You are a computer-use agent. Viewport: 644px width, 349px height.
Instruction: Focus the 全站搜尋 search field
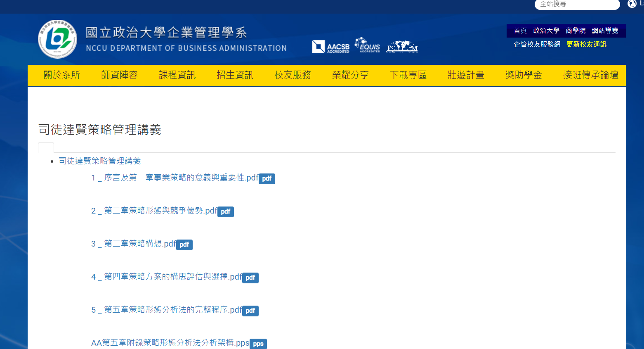tap(577, 4)
